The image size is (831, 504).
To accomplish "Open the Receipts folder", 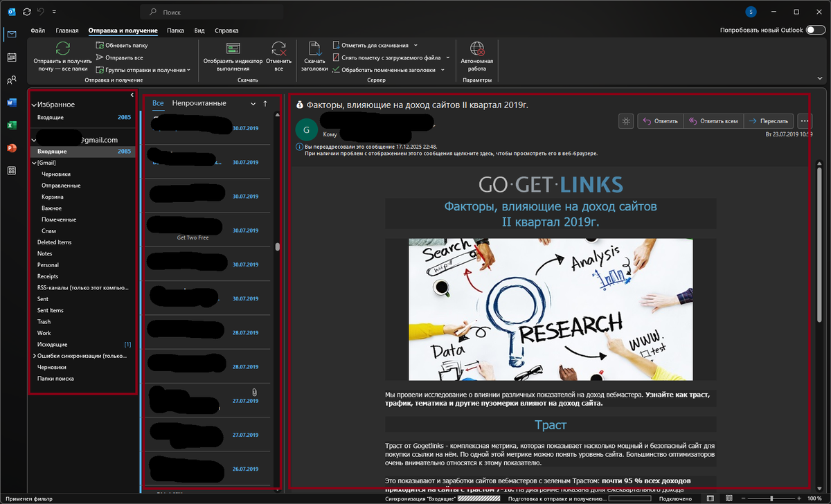I will coord(48,276).
